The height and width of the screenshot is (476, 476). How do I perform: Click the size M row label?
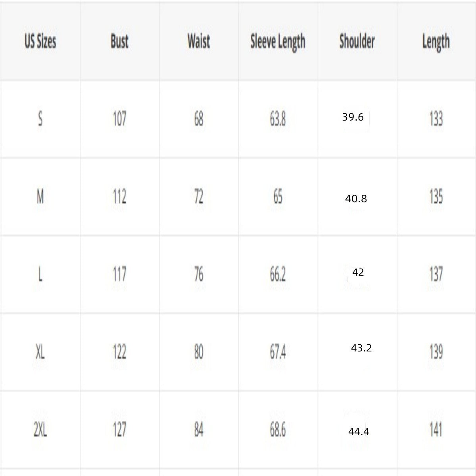pyautogui.click(x=40, y=196)
